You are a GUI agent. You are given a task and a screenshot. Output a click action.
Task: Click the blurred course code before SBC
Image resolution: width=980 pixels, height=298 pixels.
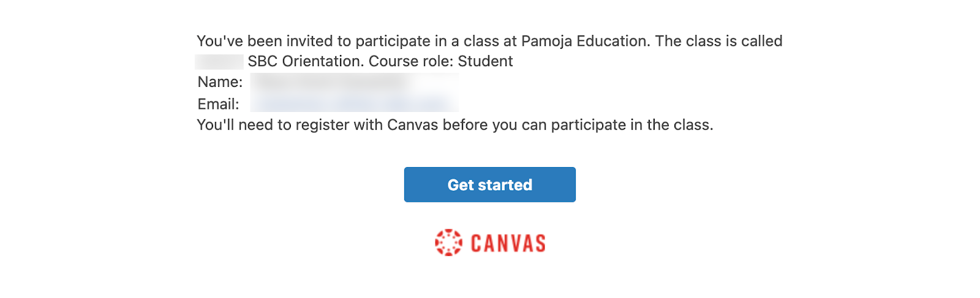(x=219, y=62)
